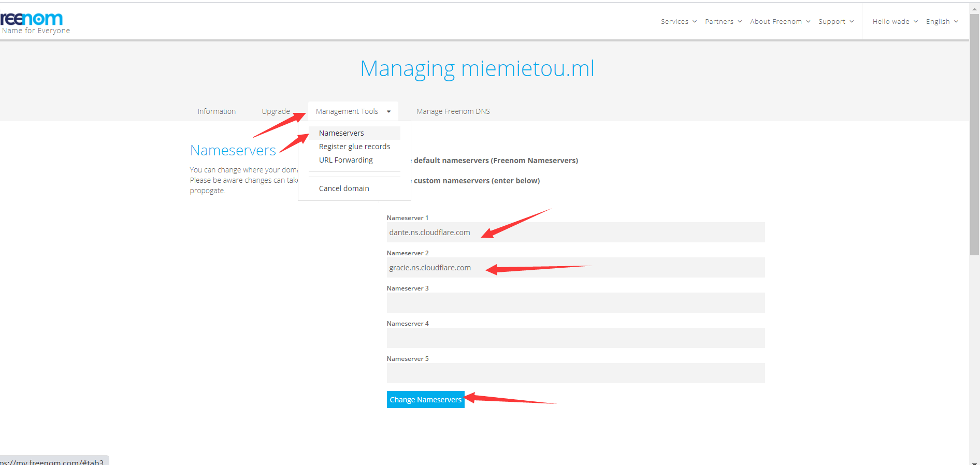Screen dimensions: 980x465
Task: Choose Register glue records menu item
Action: 354,147
